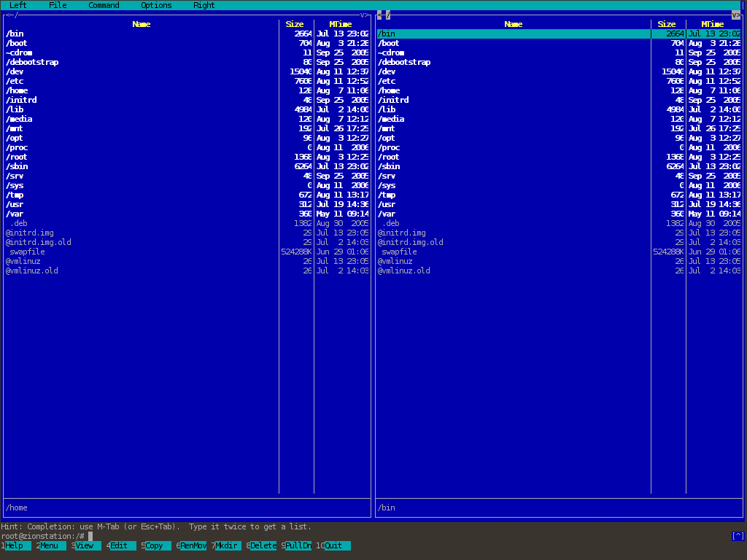The image size is (747, 560).
Task: Select swapfile in the right panel
Action: [399, 252]
